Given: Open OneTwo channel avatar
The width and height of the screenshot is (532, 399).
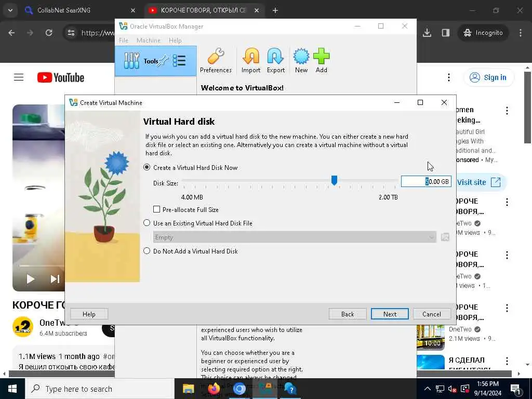Looking at the screenshot, I should point(23,327).
